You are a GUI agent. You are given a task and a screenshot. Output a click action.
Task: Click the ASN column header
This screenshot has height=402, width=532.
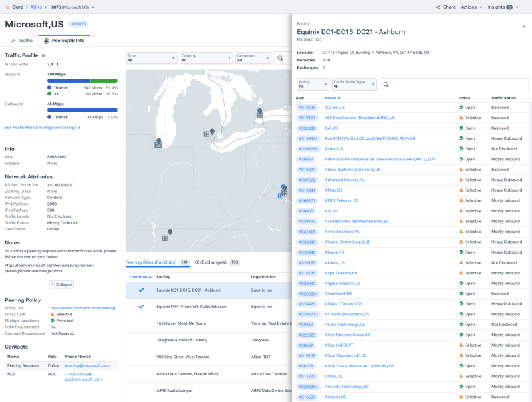point(300,98)
